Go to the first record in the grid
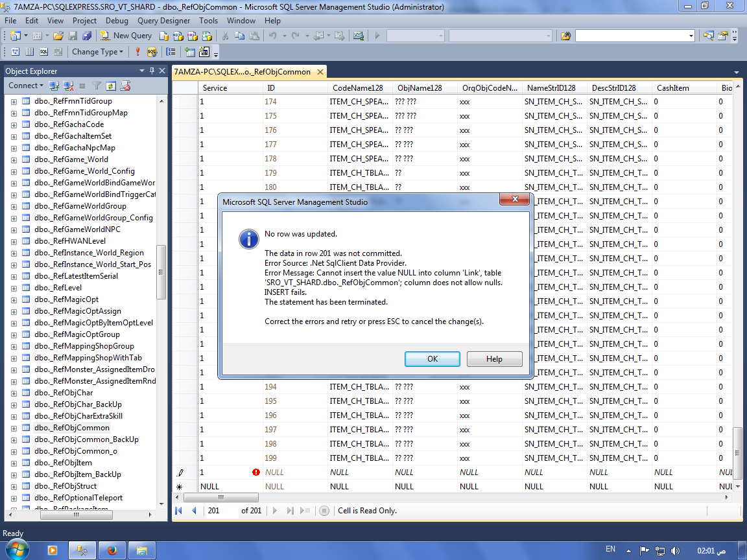The width and height of the screenshot is (747, 560). pyautogui.click(x=179, y=511)
